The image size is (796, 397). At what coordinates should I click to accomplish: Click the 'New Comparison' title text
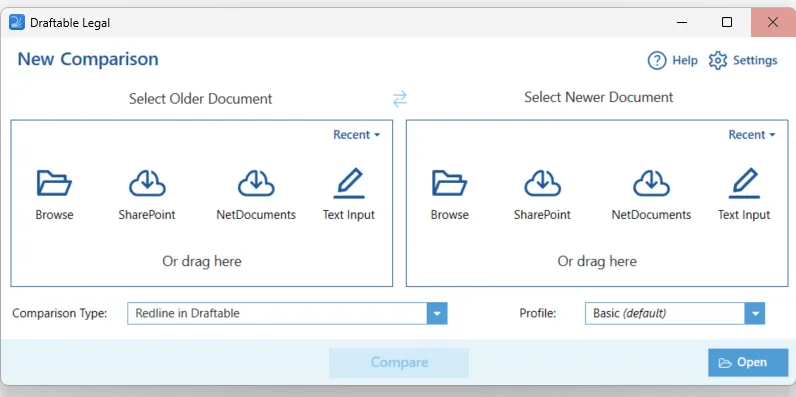pyautogui.click(x=88, y=59)
